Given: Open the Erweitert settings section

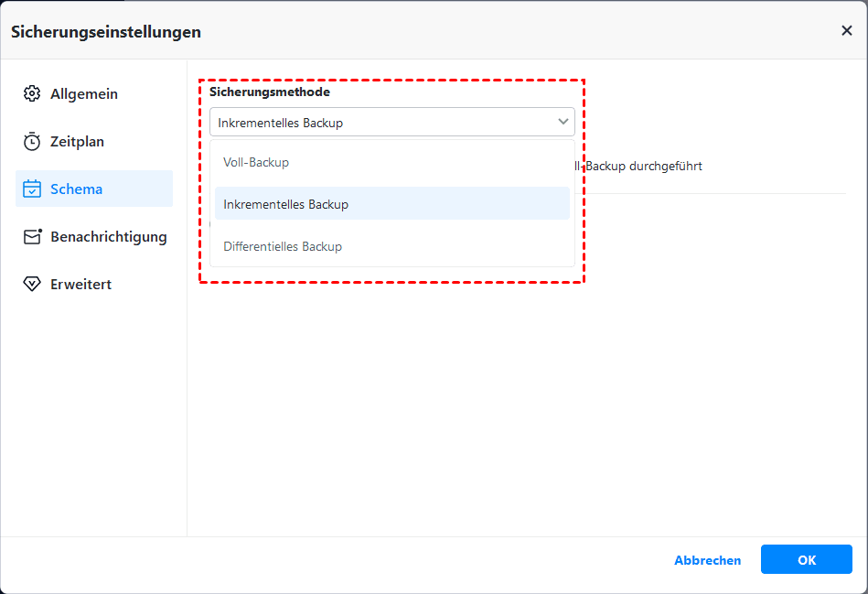Looking at the screenshot, I should point(80,285).
